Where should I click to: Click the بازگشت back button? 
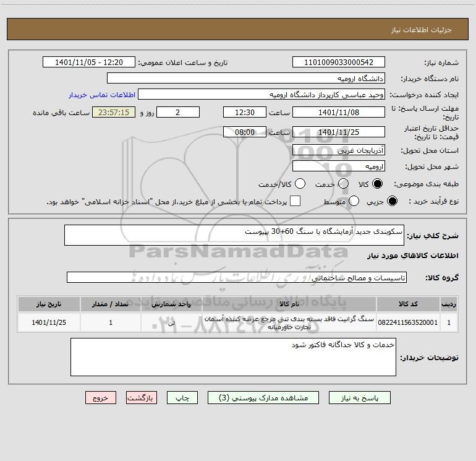142,398
